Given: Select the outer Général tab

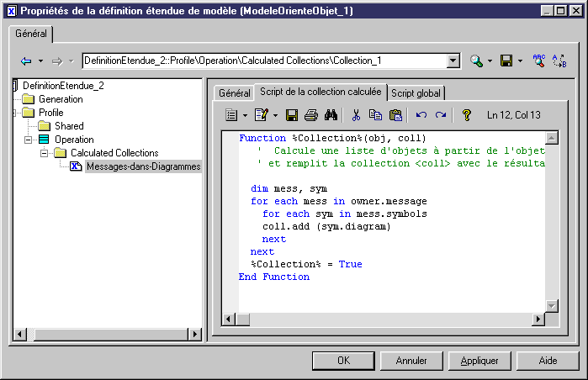Looking at the screenshot, I should coord(31,34).
